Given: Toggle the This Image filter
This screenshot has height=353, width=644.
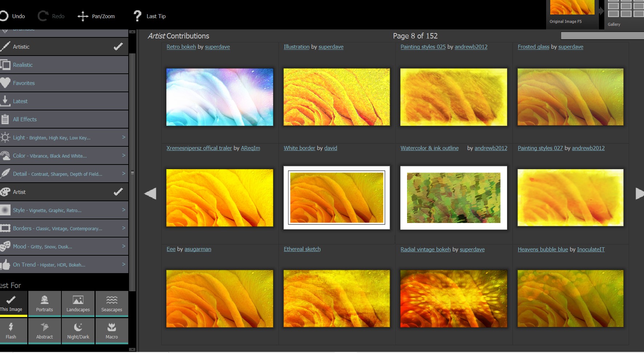Looking at the screenshot, I should point(12,304).
